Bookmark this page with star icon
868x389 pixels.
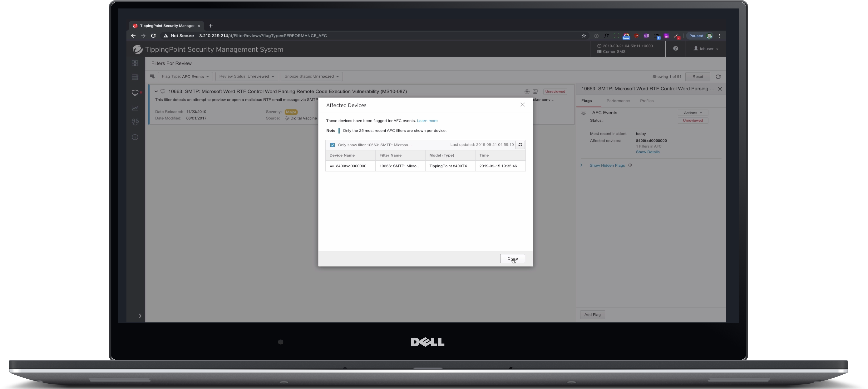coord(584,36)
